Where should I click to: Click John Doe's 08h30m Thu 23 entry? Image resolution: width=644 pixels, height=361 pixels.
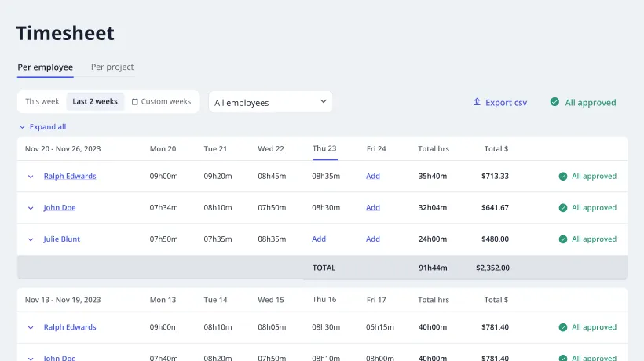(x=326, y=207)
